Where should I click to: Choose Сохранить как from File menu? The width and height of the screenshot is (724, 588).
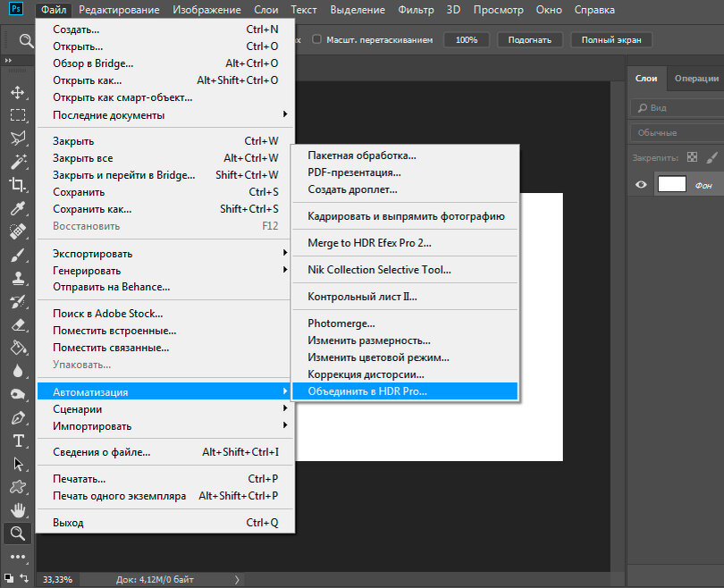tap(165, 209)
